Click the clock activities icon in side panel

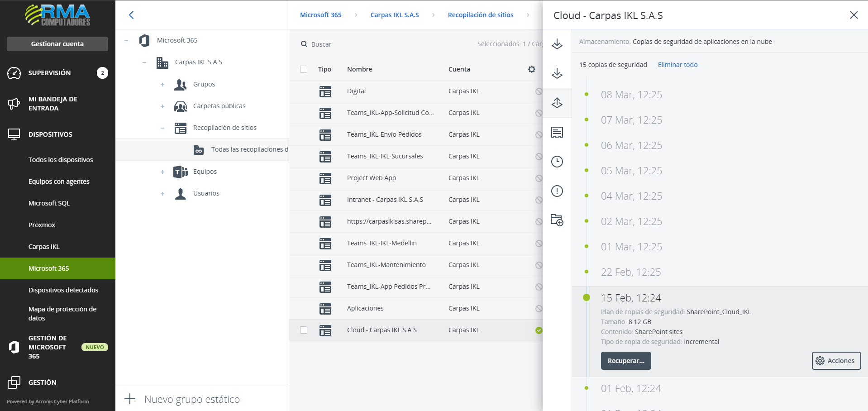pyautogui.click(x=557, y=162)
